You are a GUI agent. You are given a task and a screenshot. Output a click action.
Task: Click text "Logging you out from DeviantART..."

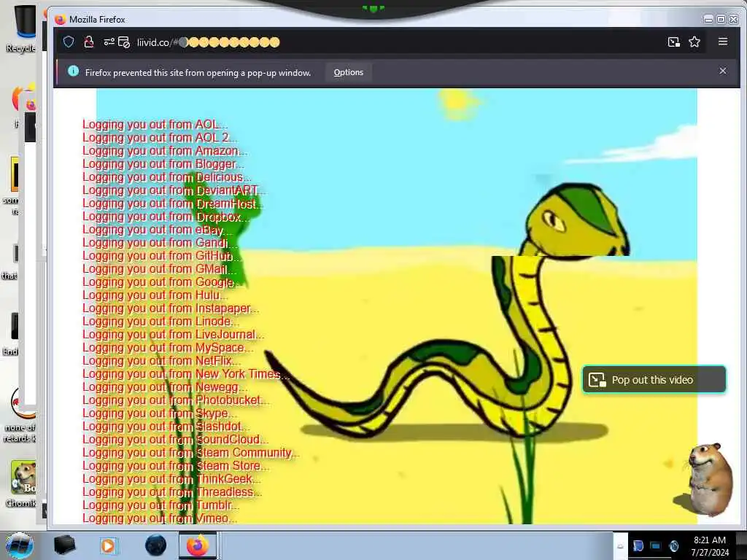click(174, 190)
